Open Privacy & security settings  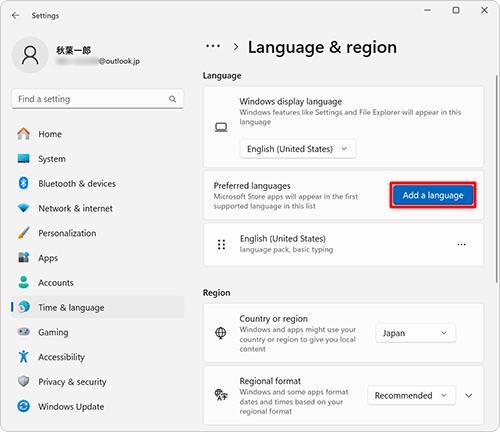(97, 382)
